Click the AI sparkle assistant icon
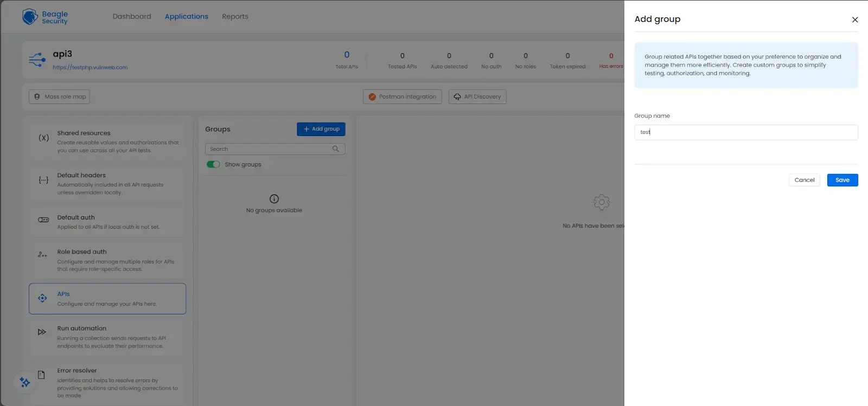 click(25, 382)
